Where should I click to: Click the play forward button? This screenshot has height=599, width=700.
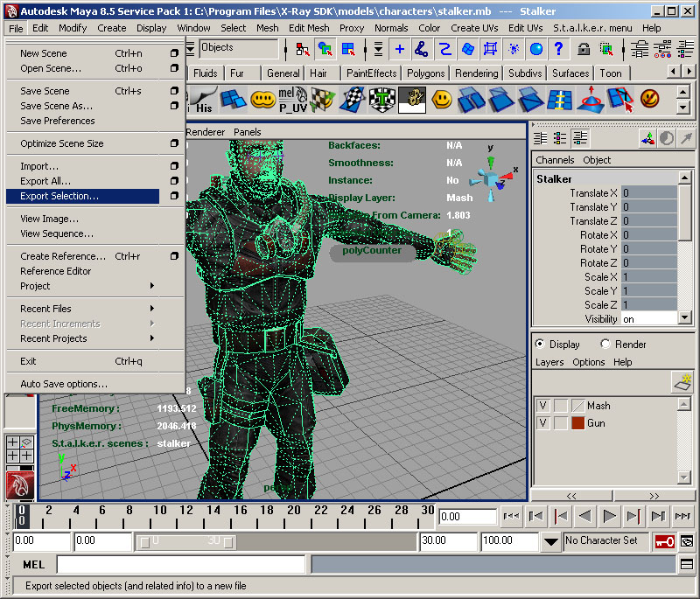pos(609,516)
